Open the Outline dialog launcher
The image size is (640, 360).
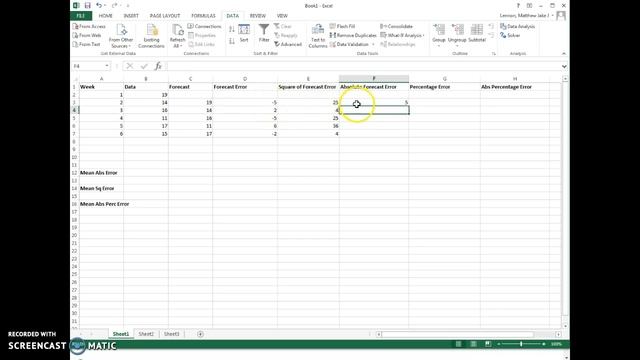[x=494, y=53]
